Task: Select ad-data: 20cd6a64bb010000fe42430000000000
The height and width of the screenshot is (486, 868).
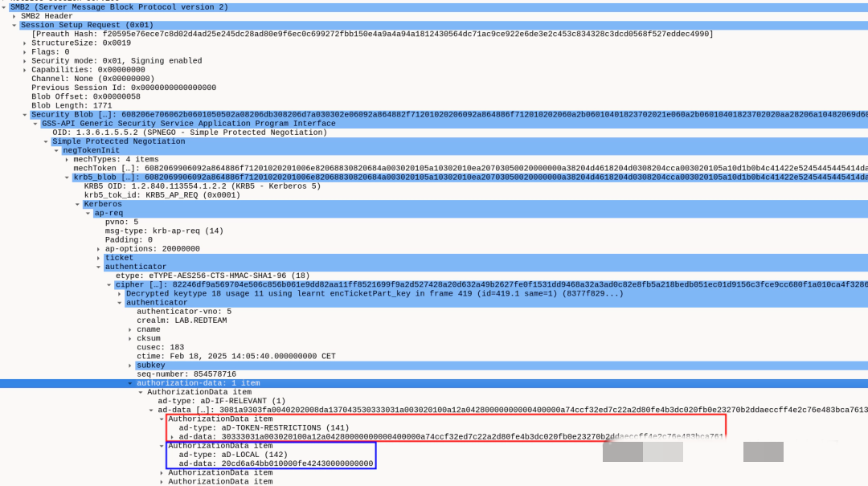Action: tap(276, 464)
